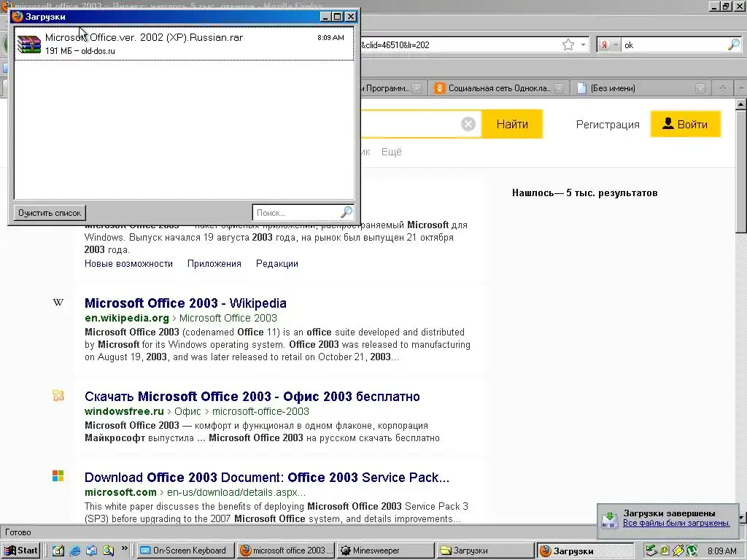The image size is (747, 560).
Task: Click the page scrollbar up arrow
Action: pos(741,104)
